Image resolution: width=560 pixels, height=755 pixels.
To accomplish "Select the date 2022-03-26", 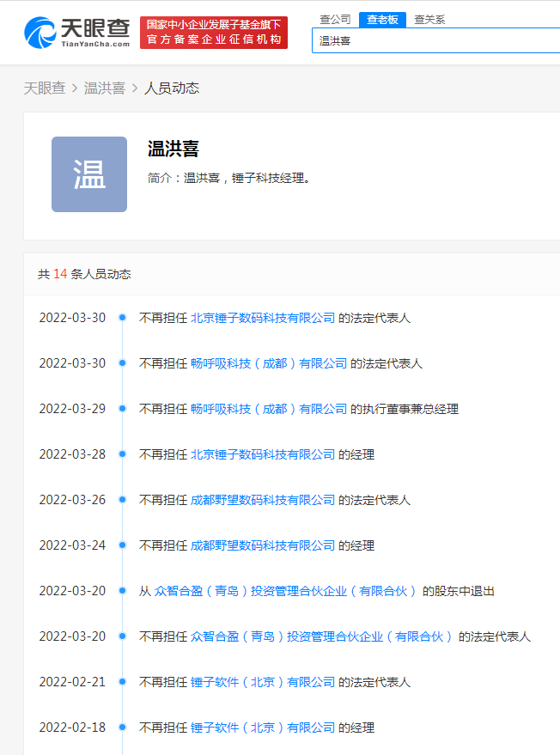I will pos(72,500).
